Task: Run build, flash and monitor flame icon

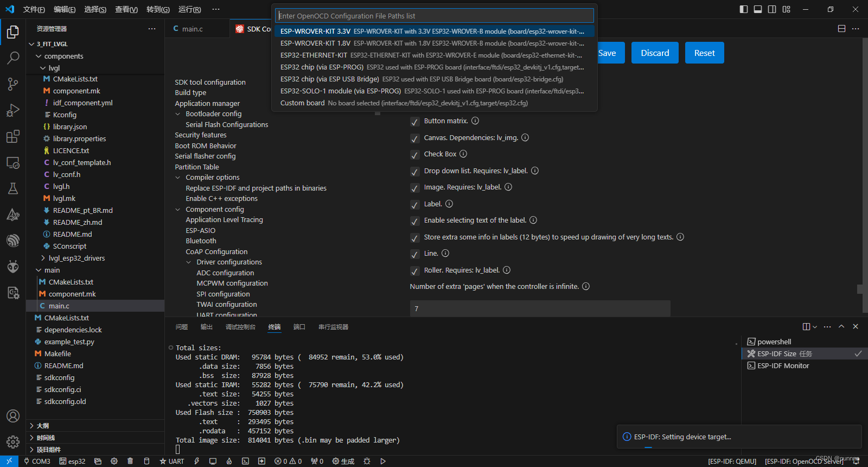Action: tap(229, 461)
